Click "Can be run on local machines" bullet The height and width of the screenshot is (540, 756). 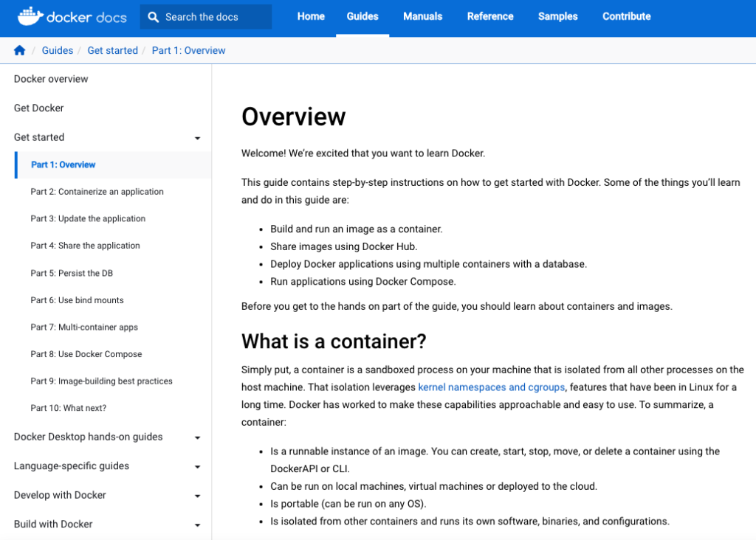[x=433, y=487]
